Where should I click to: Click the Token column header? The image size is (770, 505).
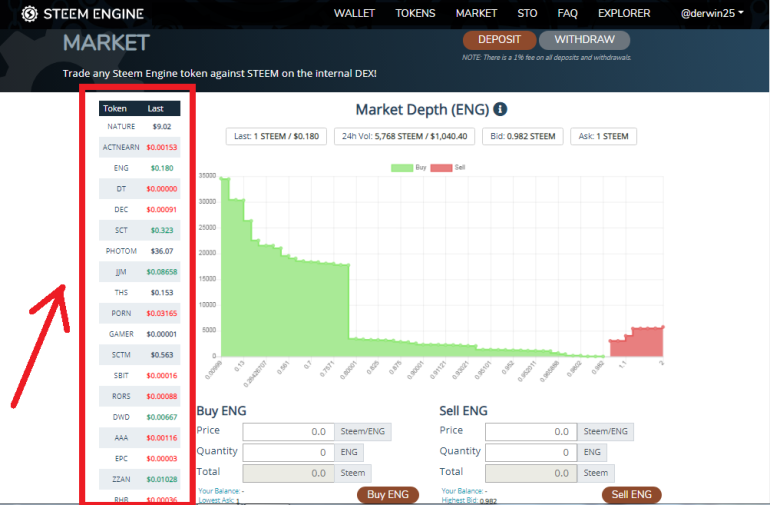[115, 109]
